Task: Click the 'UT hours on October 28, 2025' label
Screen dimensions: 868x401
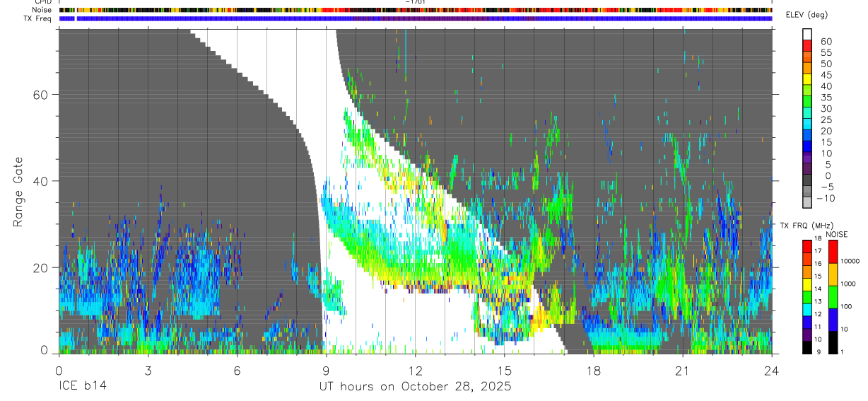Action: pos(415,386)
